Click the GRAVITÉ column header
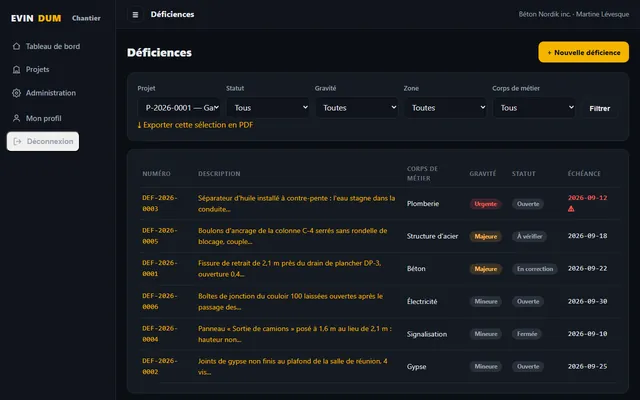This screenshot has width=640, height=400. 482,174
